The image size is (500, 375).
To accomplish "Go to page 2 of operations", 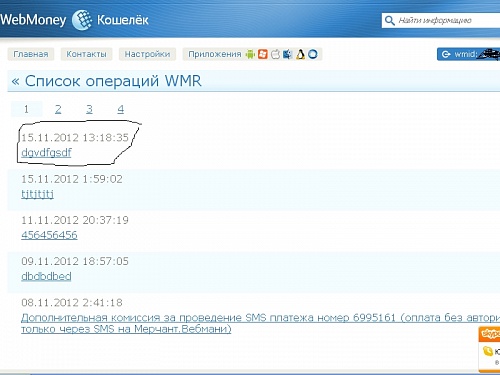I will coord(58,109).
